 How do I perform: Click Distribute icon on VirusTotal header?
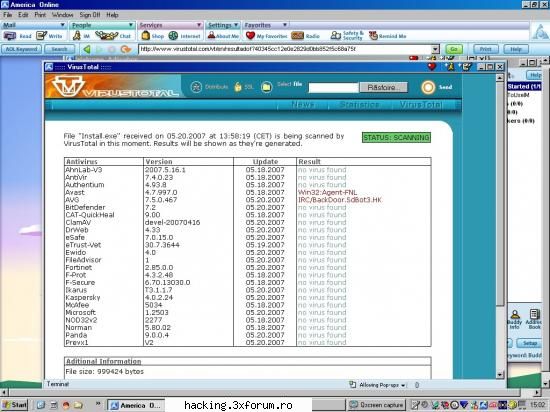pyautogui.click(x=196, y=87)
